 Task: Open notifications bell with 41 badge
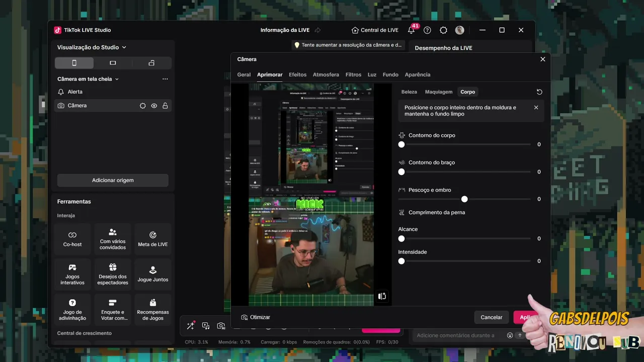click(412, 30)
